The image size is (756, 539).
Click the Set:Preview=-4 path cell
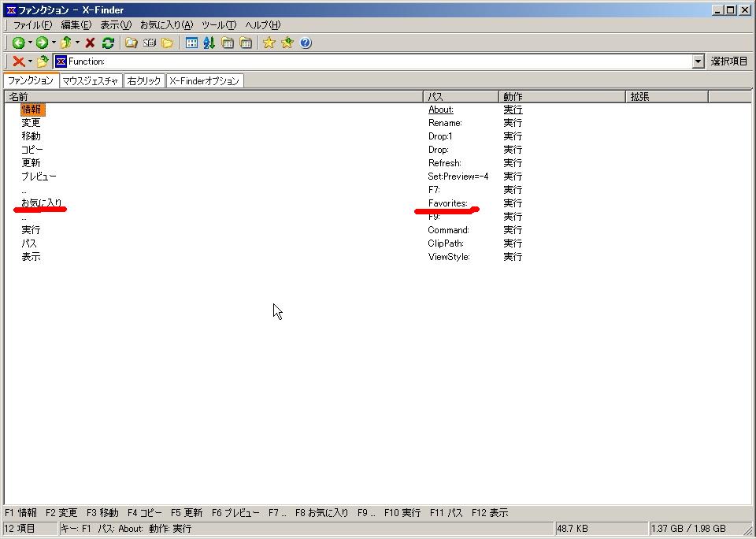point(458,177)
